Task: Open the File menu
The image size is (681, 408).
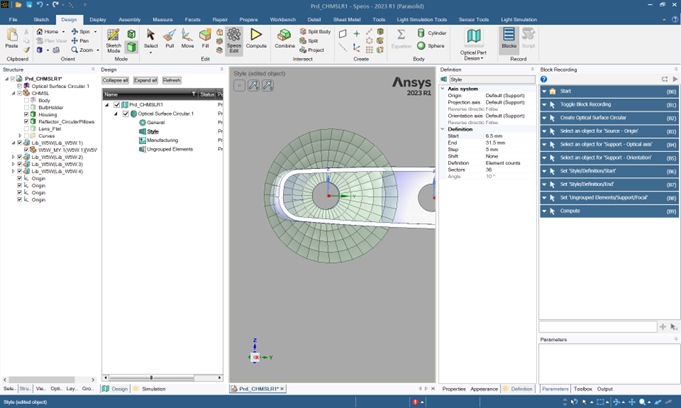Action: pos(13,20)
